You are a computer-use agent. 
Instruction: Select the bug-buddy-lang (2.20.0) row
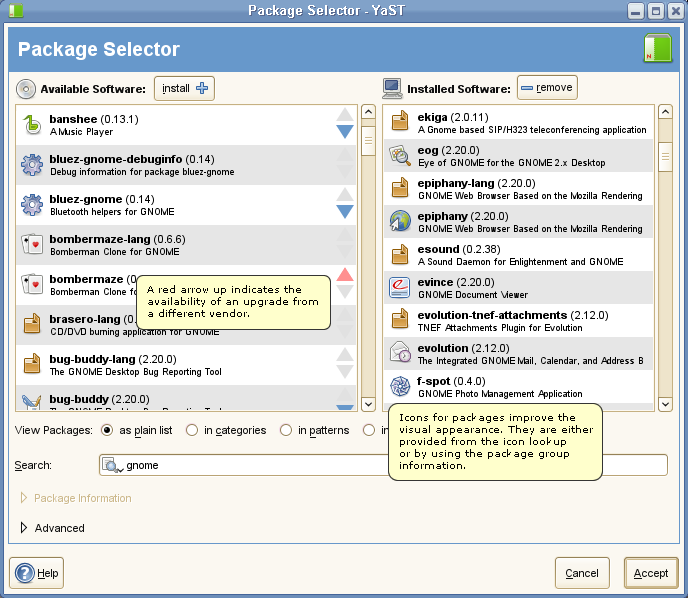point(186,365)
